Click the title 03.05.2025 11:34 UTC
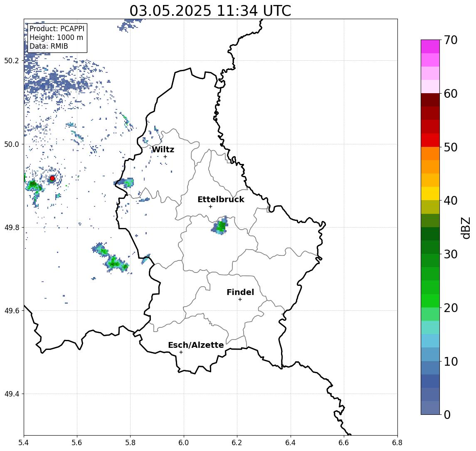476x451 pixels. tap(210, 11)
